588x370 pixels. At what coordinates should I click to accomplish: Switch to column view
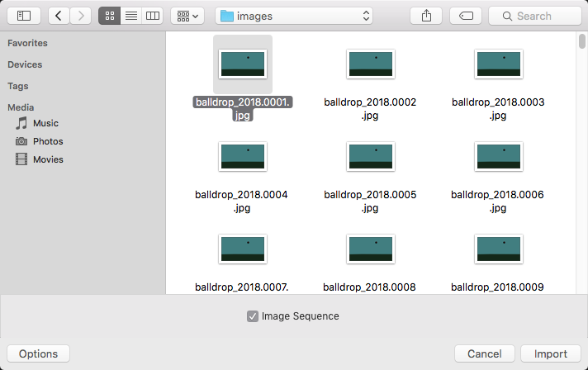coord(152,16)
